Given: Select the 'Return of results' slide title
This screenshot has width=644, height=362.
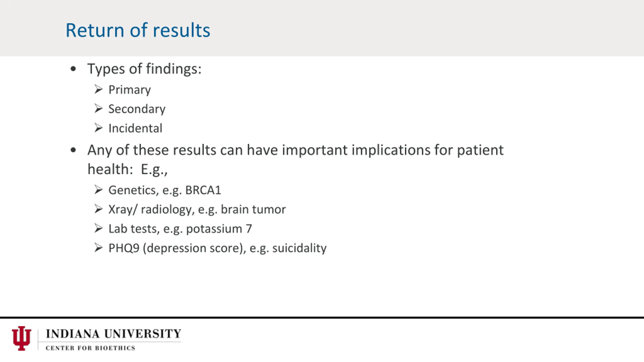Looking at the screenshot, I should click(x=138, y=30).
